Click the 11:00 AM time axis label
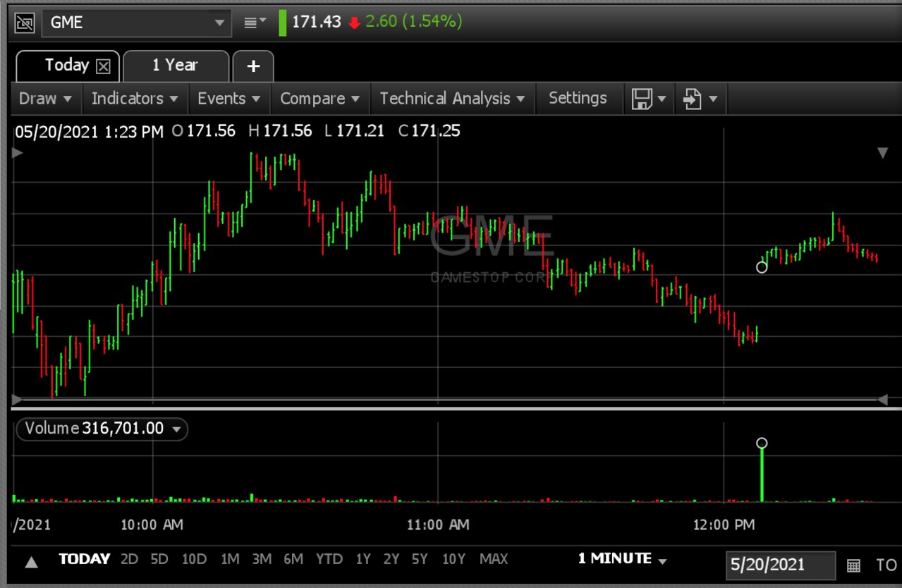 tap(438, 525)
